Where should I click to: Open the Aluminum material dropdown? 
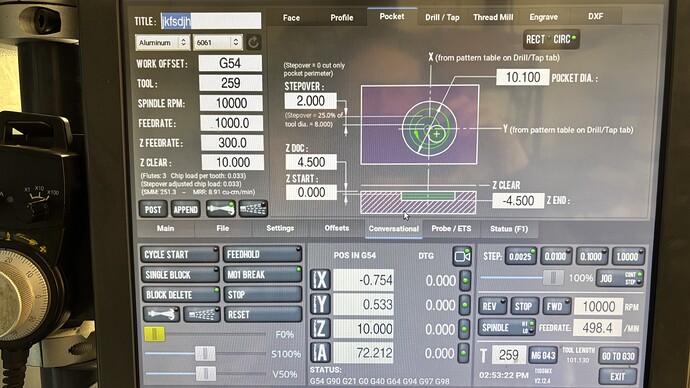point(162,43)
